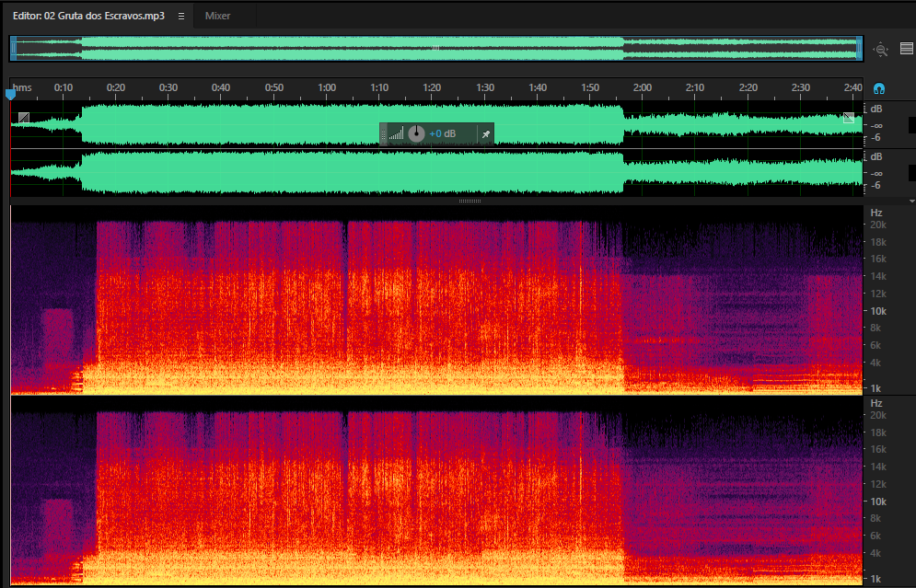Click the upper spectrogram's Hz scale label
The width and height of the screenshot is (916, 588).
click(x=876, y=213)
